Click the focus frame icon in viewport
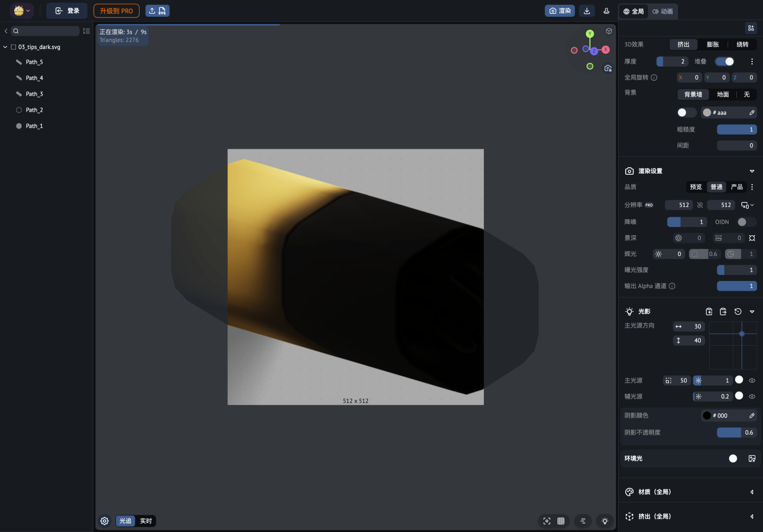The width and height of the screenshot is (763, 532). point(547,521)
